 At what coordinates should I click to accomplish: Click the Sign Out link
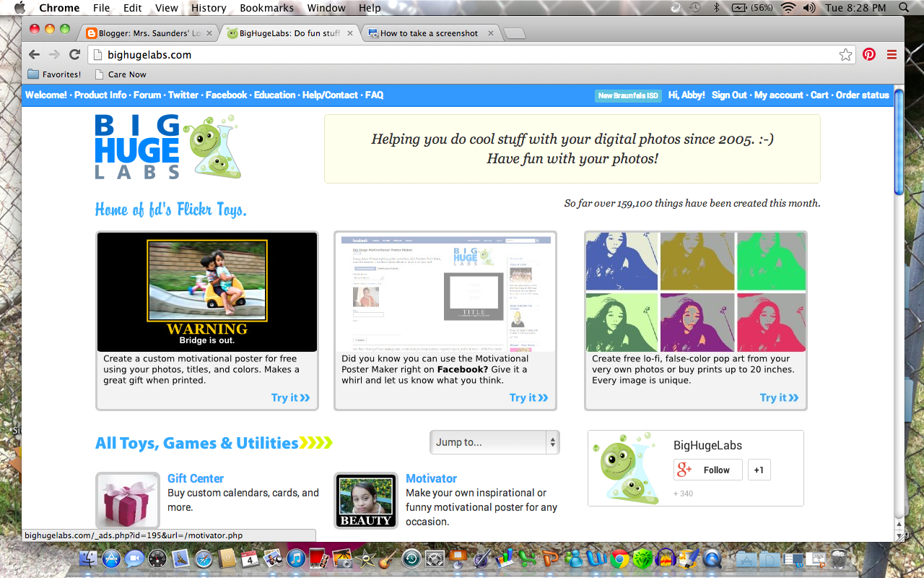pos(729,95)
